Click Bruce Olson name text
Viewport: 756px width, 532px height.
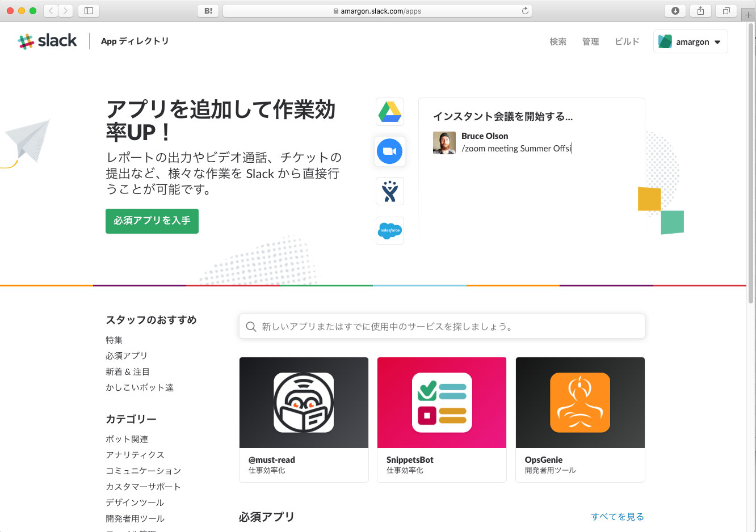pyautogui.click(x=485, y=136)
